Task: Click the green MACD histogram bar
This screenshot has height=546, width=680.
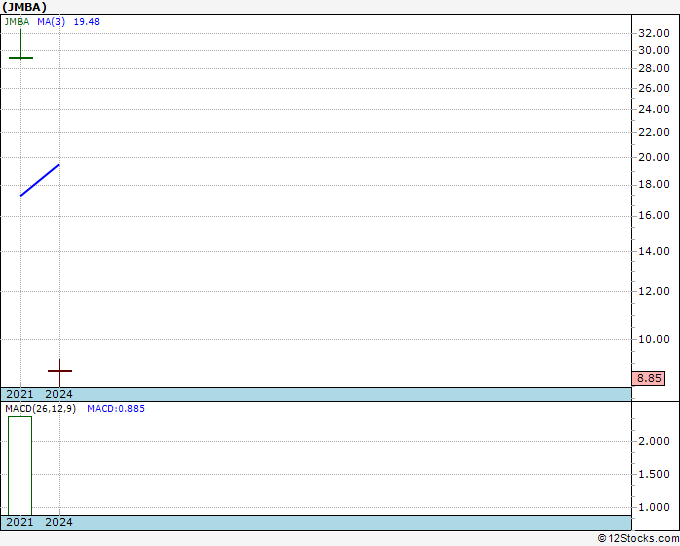Action: pos(20,466)
